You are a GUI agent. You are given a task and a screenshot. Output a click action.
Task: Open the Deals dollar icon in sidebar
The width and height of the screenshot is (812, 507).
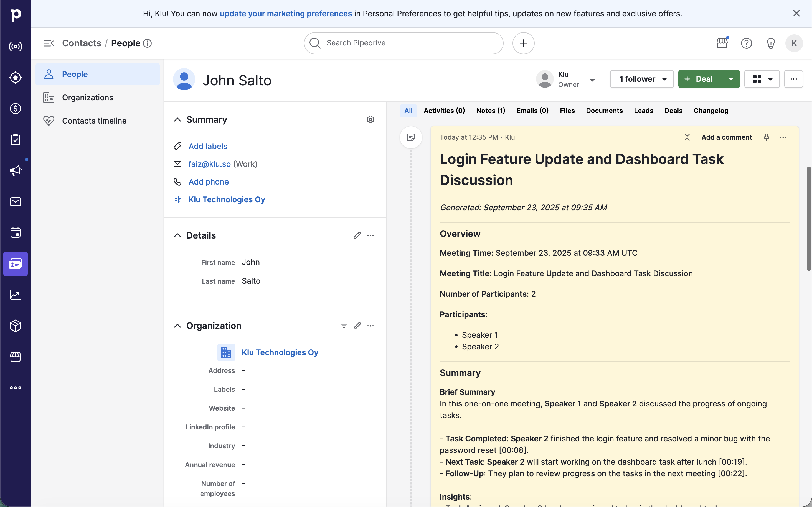click(16, 109)
